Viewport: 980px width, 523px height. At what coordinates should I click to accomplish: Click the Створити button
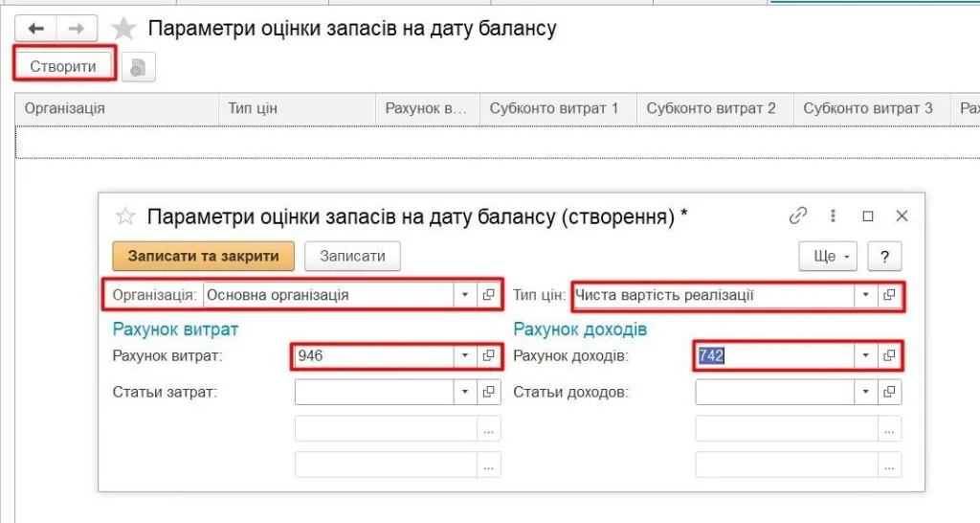pos(63,66)
